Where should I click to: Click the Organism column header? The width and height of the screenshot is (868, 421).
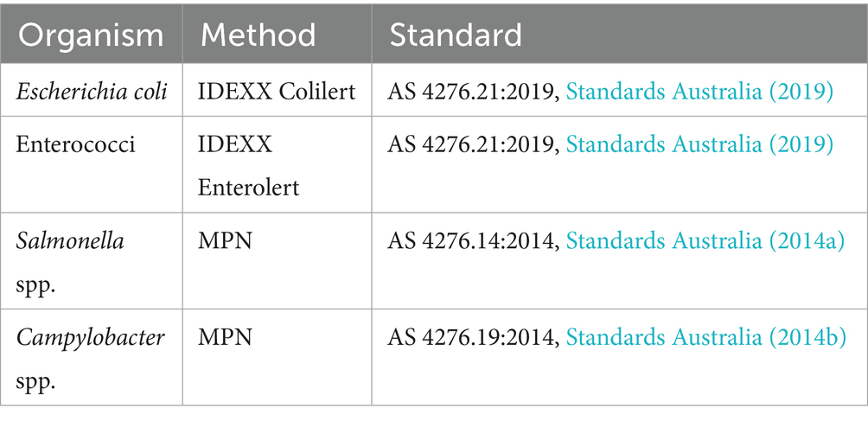[x=92, y=35]
